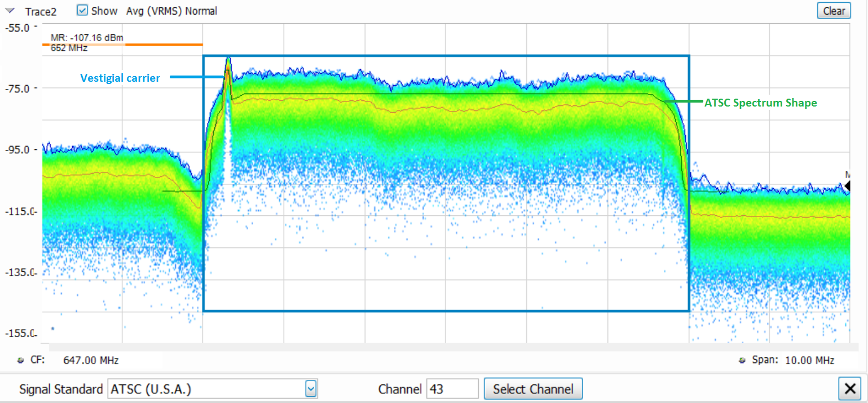Click the MR -107.16 dBm marker readout
This screenshot has height=403, width=868.
point(87,38)
